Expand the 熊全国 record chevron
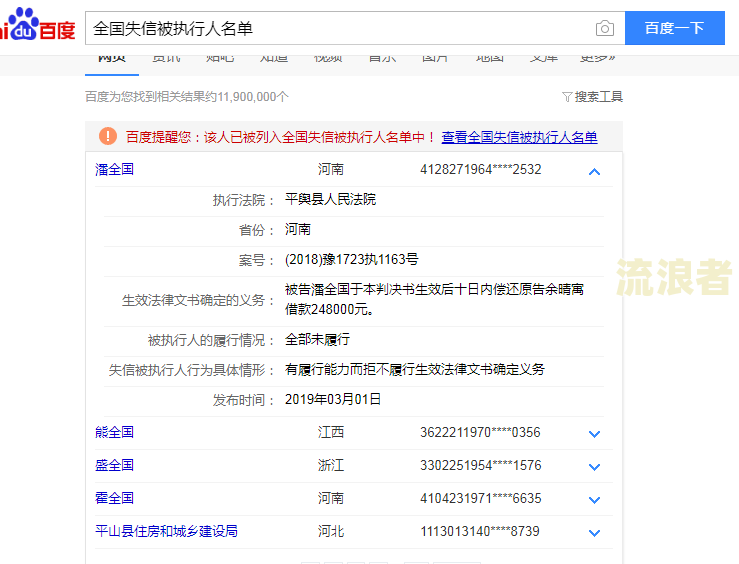 594,434
